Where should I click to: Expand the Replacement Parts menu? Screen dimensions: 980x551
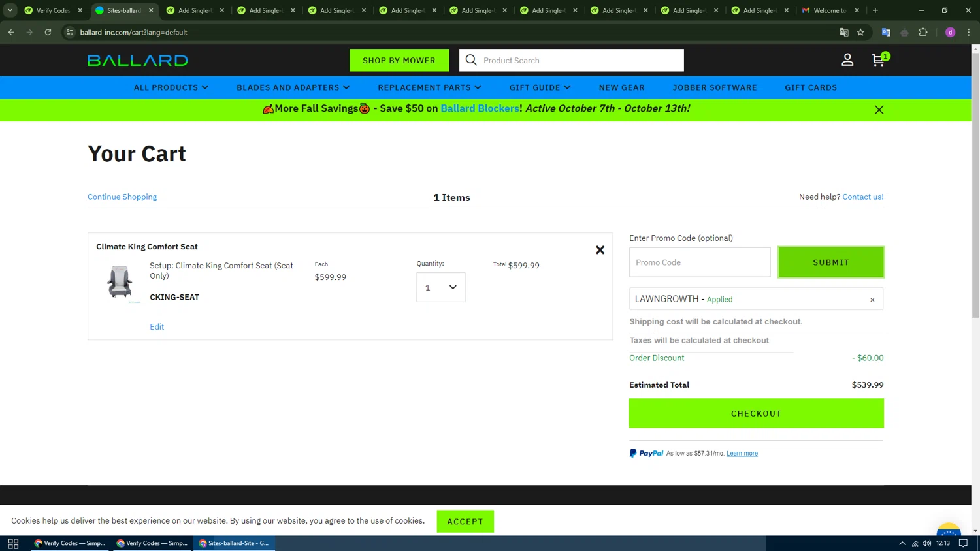click(x=429, y=87)
